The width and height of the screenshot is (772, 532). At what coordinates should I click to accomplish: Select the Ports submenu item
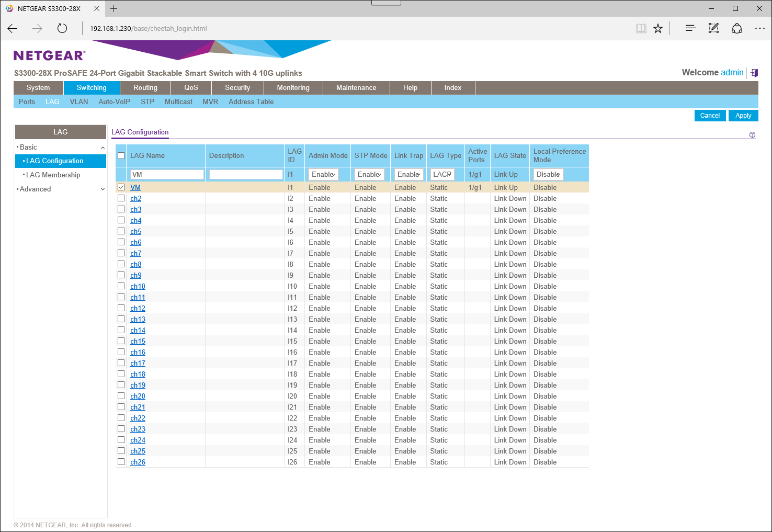(27, 102)
